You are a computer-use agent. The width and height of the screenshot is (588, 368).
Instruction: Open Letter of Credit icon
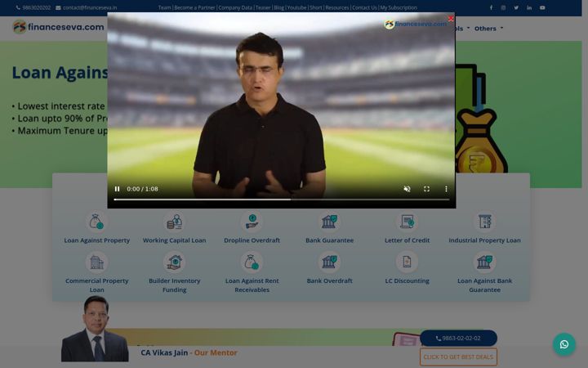pyautogui.click(x=407, y=222)
